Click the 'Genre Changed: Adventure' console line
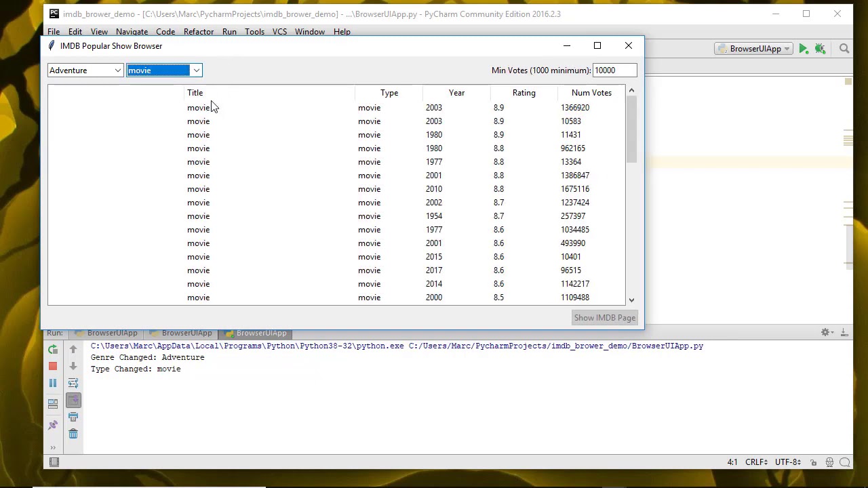The height and width of the screenshot is (488, 868). pyautogui.click(x=148, y=358)
